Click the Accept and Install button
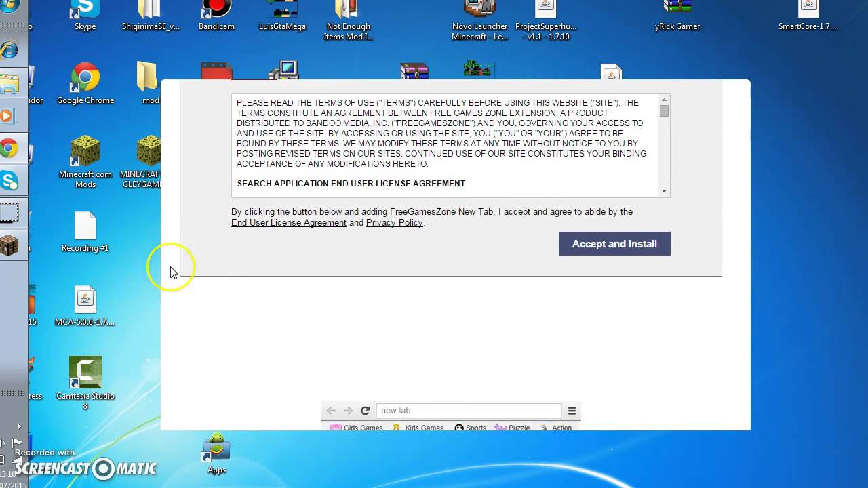 [614, 244]
